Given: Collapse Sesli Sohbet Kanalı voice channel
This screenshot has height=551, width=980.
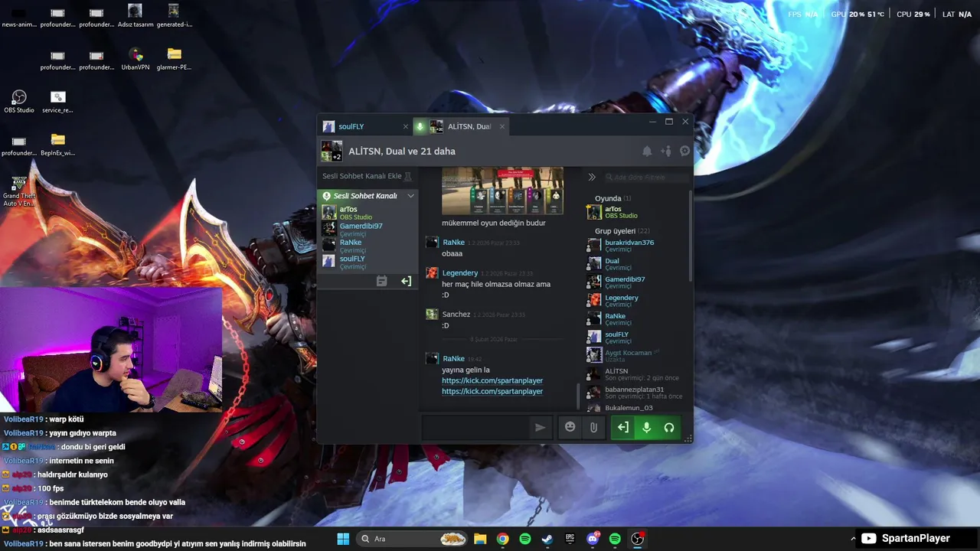Looking at the screenshot, I should pyautogui.click(x=410, y=196).
